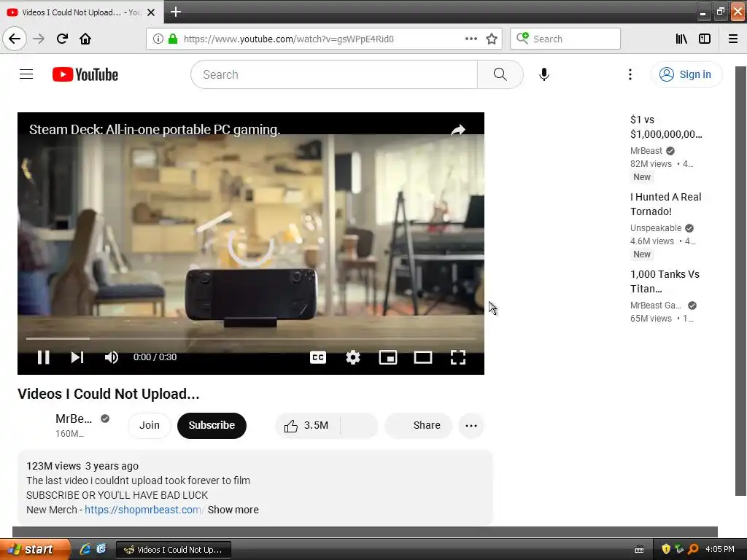Click the Sign in button
This screenshot has height=560, width=747.
[686, 74]
